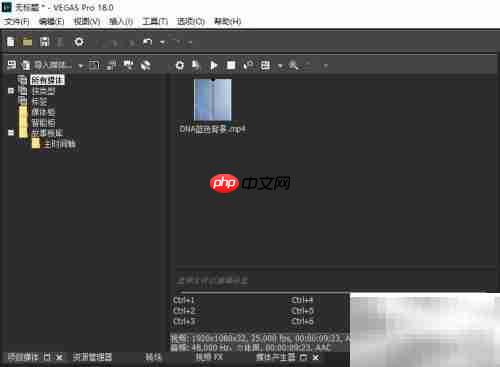Expand the Undo history dropdown arrow
Image resolution: width=500 pixels, height=367 pixels.
(x=162, y=42)
